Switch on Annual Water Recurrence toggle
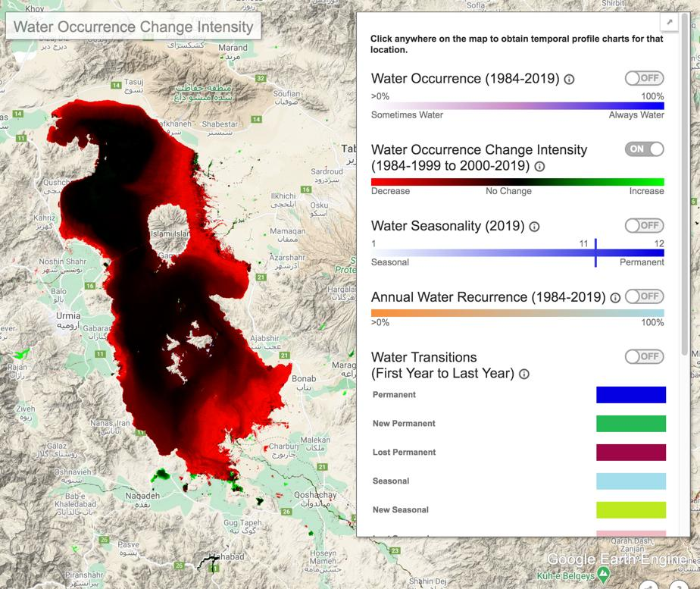The width and height of the screenshot is (700, 589). pyautogui.click(x=644, y=296)
